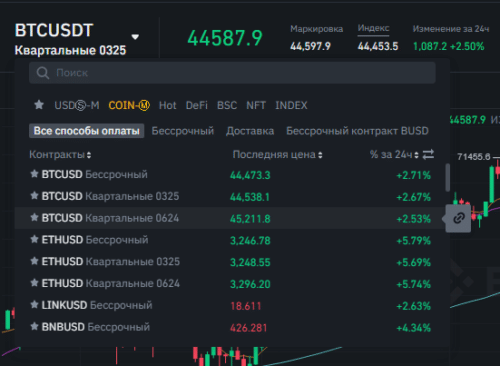Favorite ETHUSD Квартальные 0624 with its star
The height and width of the screenshot is (366, 500).
(x=34, y=283)
